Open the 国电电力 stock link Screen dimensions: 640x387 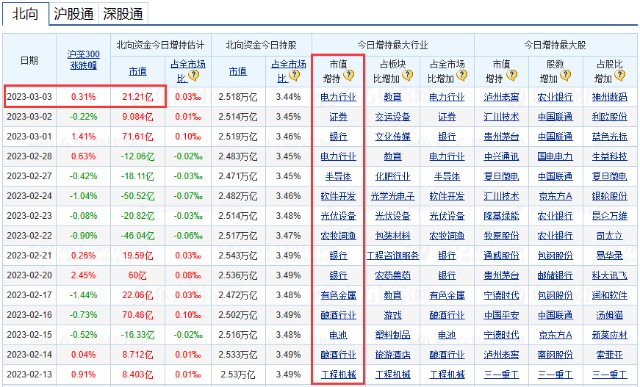[x=555, y=156]
